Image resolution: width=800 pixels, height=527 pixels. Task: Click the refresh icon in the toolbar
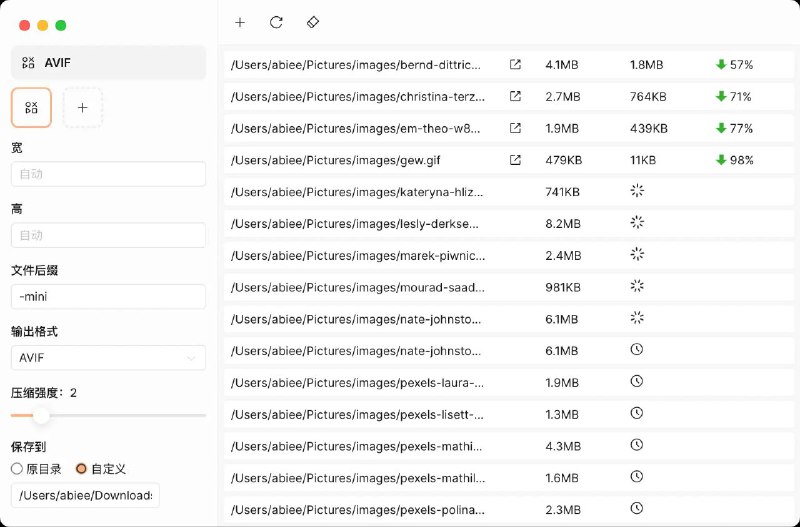click(x=276, y=22)
